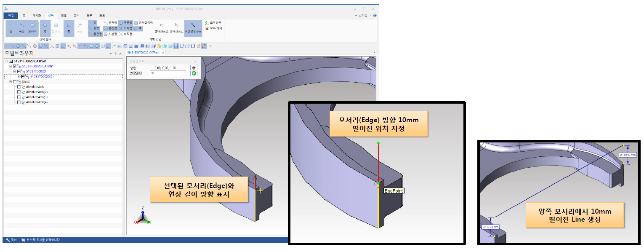Uncheck the 51531T00020(2) checkbox

23,77
